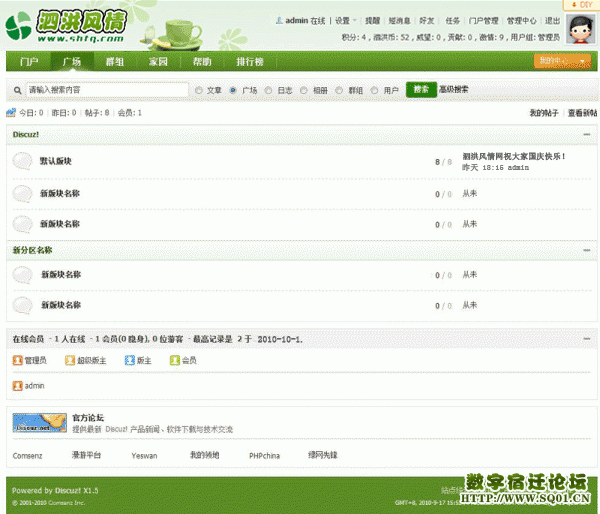Open latest post 泗洪风情网祝大家国庆快乐
600x514 pixels.
[x=514, y=156]
